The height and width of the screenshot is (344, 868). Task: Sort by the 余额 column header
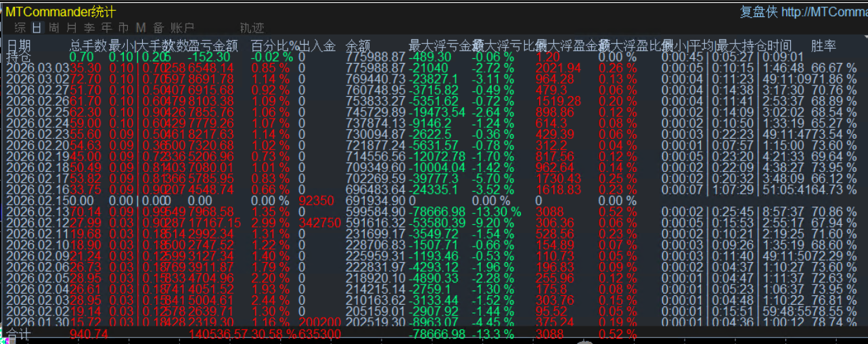[x=358, y=45]
